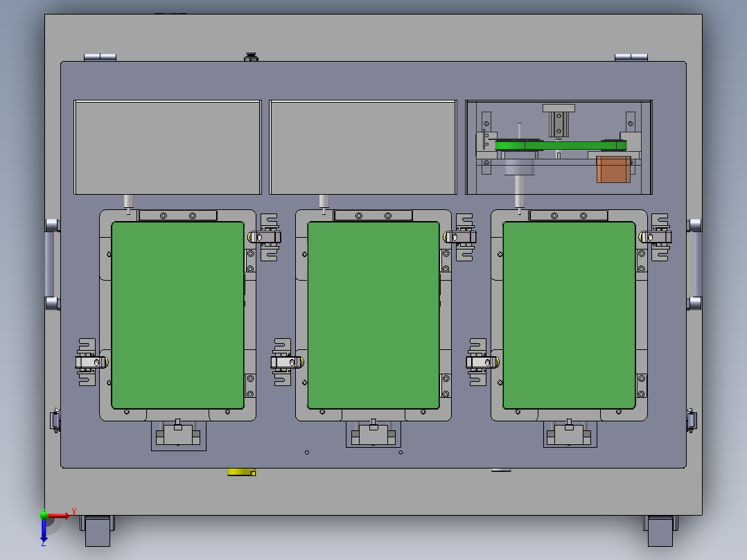Click the bracket below the middle fixture frame
This screenshot has height=560, width=747.
[x=372, y=435]
